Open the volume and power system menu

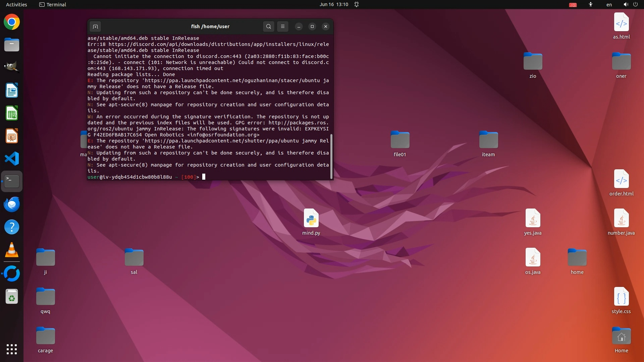(630, 4)
